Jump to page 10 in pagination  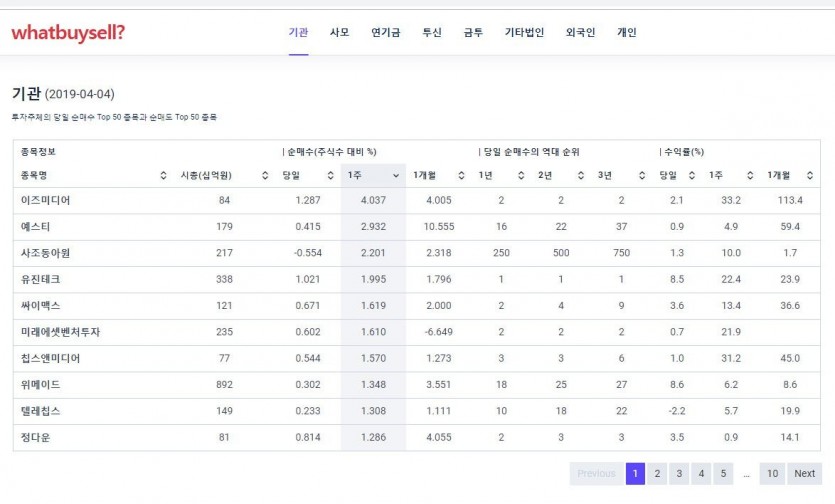(x=772, y=474)
